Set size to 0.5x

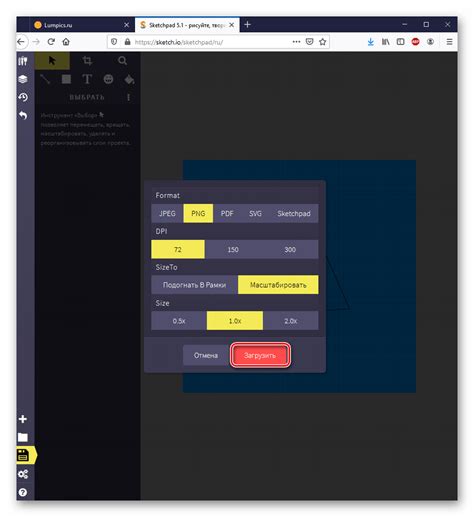tap(179, 321)
